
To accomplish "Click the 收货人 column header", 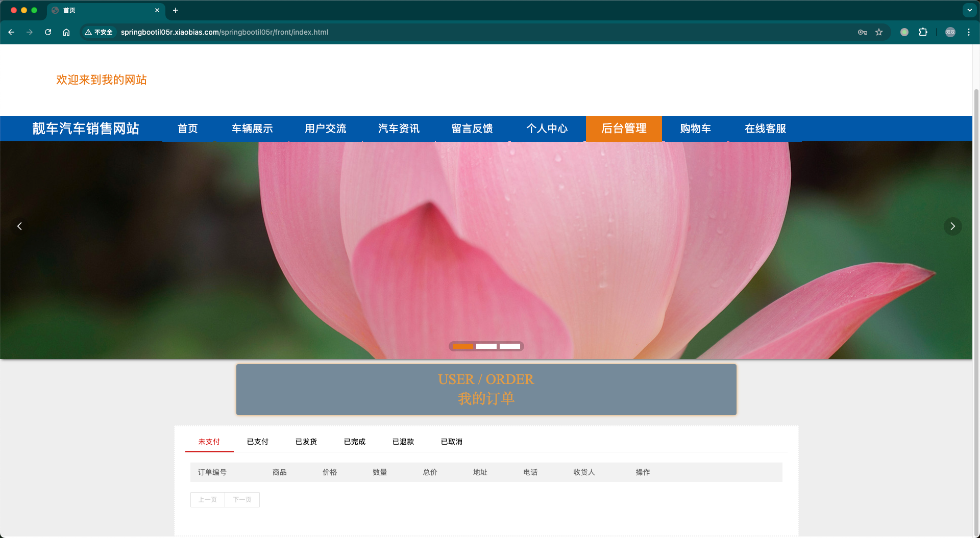I will pyautogui.click(x=584, y=472).
